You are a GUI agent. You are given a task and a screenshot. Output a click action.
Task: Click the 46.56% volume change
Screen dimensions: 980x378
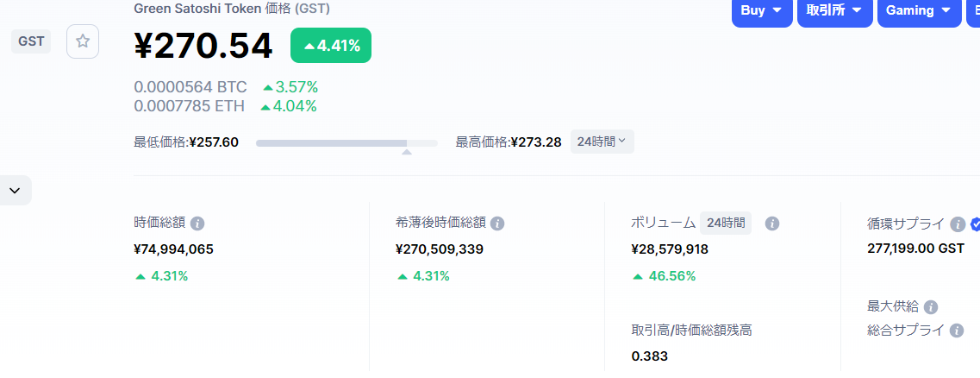pos(664,276)
